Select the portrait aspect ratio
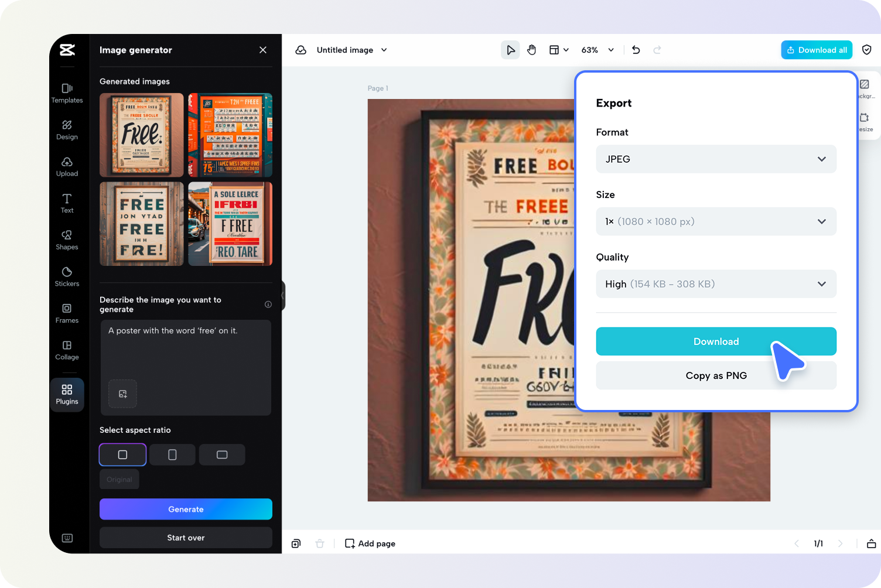Screen dimensions: 881x588 click(x=172, y=454)
